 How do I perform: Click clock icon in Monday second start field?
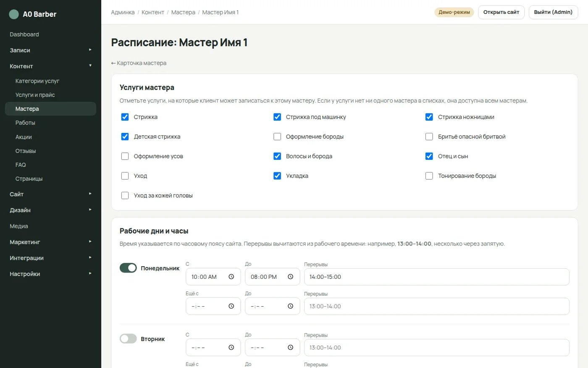pos(231,306)
